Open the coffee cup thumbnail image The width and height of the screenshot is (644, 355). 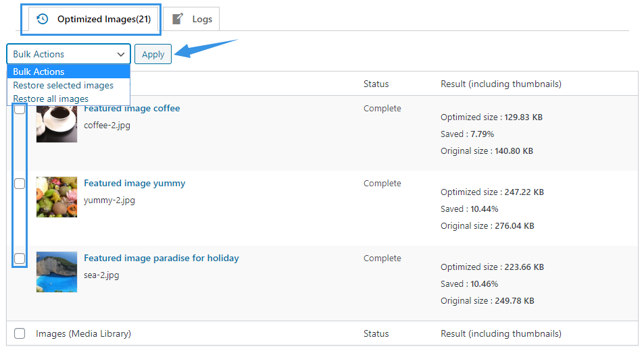point(57,124)
